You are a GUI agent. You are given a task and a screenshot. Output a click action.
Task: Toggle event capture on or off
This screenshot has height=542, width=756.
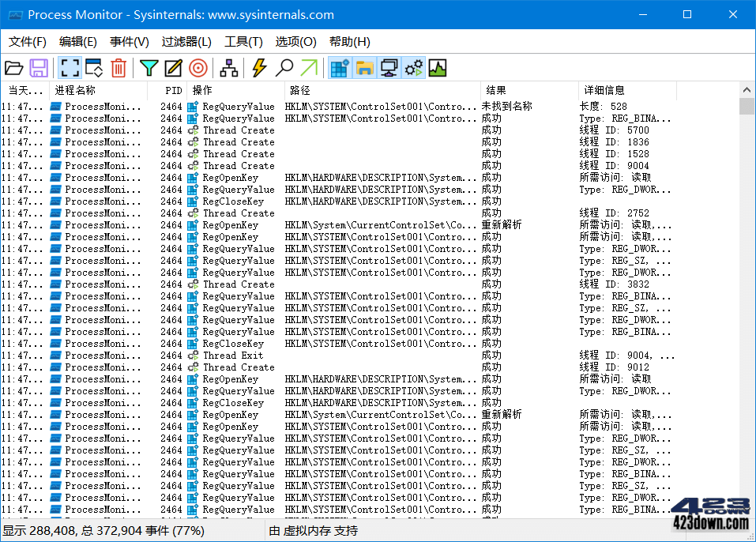pos(67,68)
